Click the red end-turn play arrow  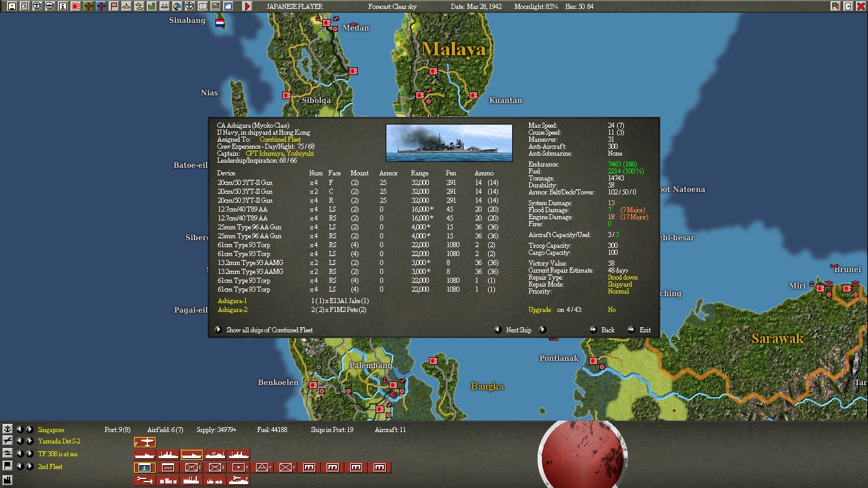point(247,6)
